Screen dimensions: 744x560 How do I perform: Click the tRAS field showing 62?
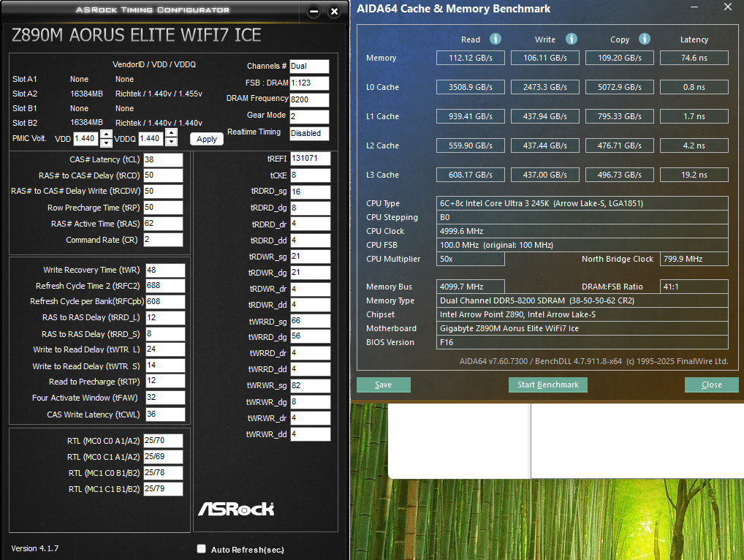pos(163,224)
